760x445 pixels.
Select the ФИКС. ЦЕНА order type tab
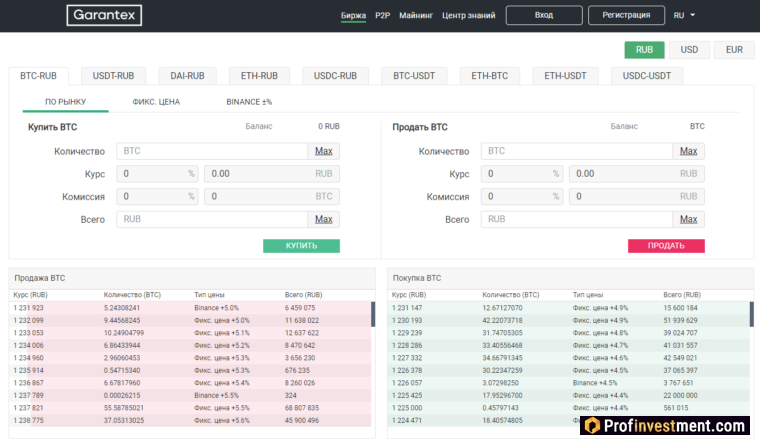click(x=156, y=102)
